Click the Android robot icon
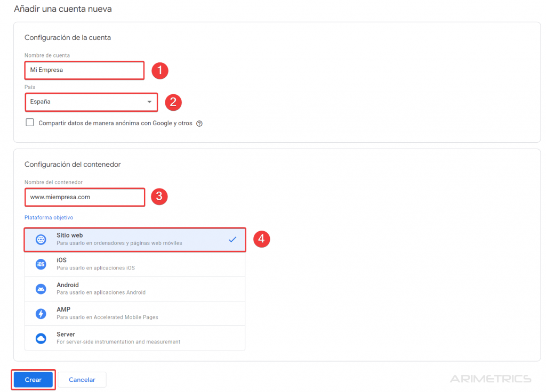 coord(41,289)
